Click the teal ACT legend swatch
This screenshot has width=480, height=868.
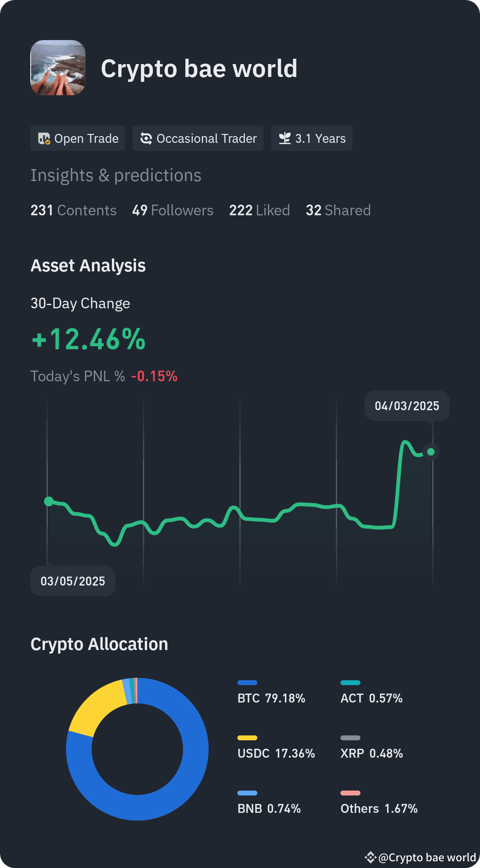(x=350, y=682)
